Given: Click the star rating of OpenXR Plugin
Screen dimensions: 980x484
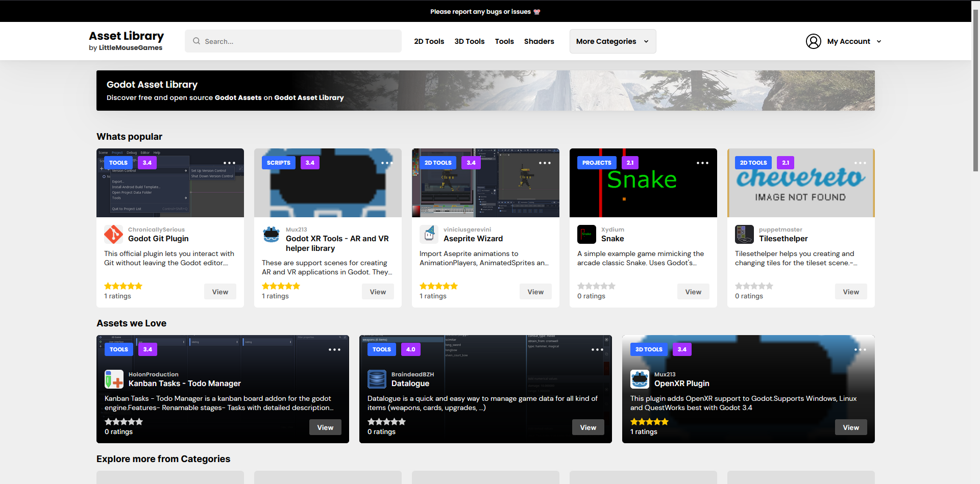Looking at the screenshot, I should [x=649, y=422].
